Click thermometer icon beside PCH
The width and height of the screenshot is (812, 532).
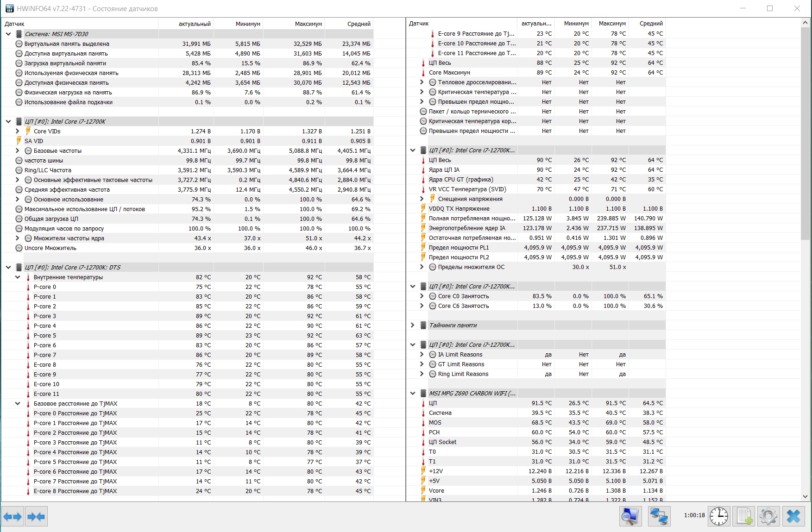coord(423,432)
